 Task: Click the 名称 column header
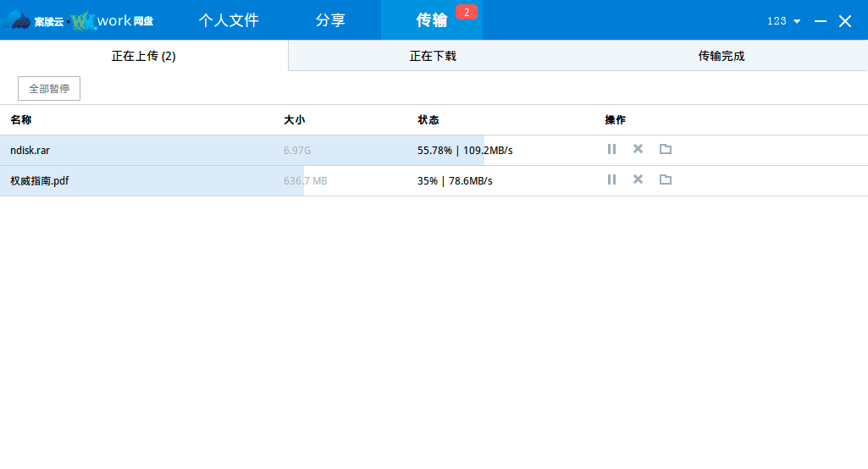tap(21, 120)
